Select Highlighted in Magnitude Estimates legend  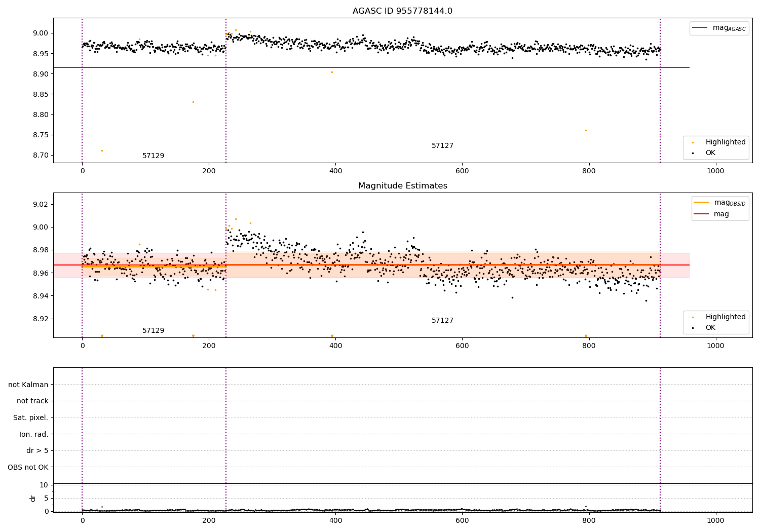(x=719, y=317)
